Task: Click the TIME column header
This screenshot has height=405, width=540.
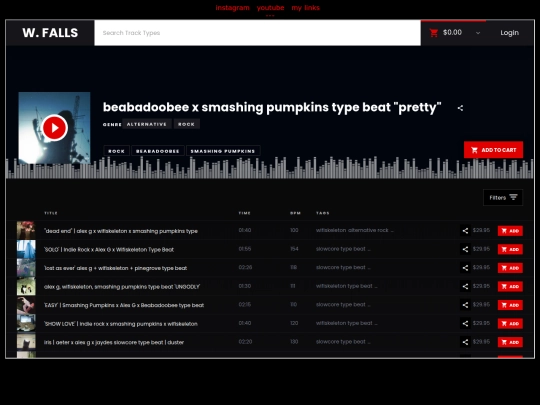Action: click(x=245, y=213)
